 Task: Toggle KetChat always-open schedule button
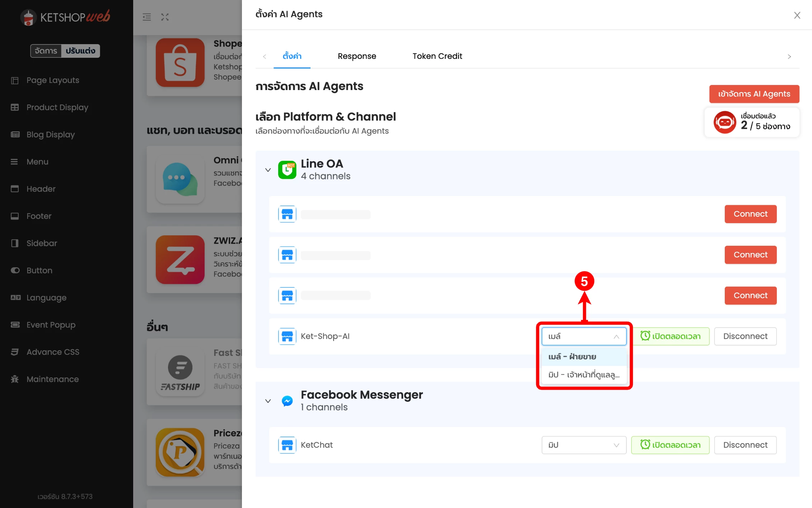pos(670,445)
